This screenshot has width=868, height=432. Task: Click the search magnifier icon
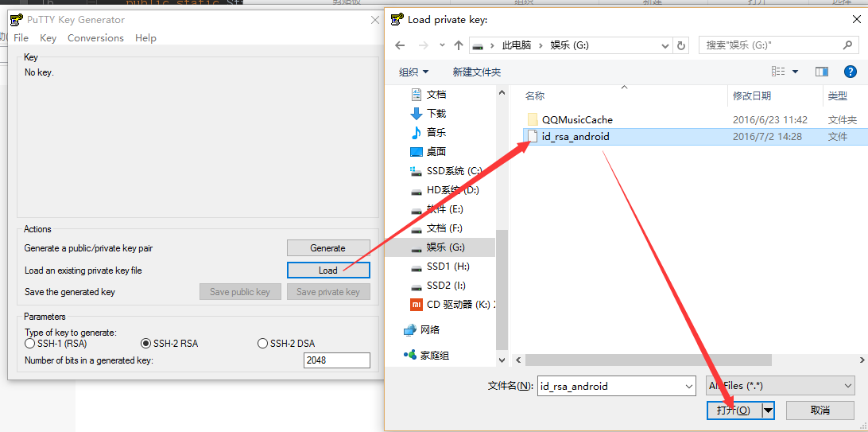(847, 45)
